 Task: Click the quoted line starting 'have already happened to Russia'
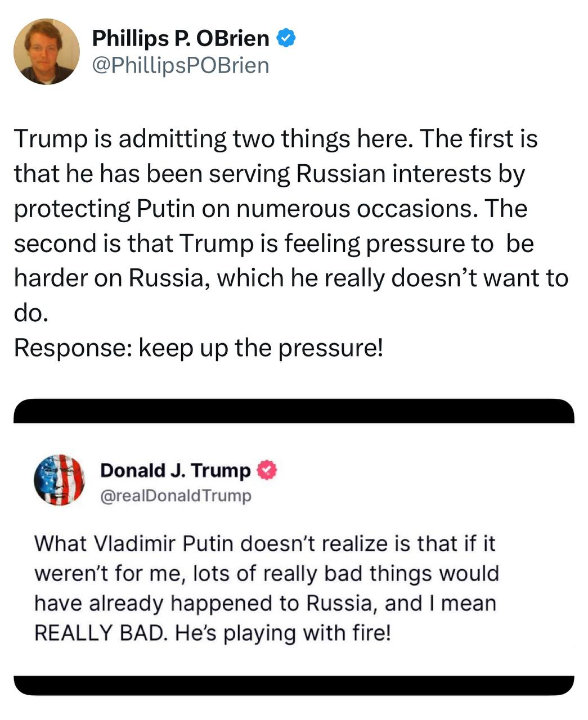tap(266, 603)
